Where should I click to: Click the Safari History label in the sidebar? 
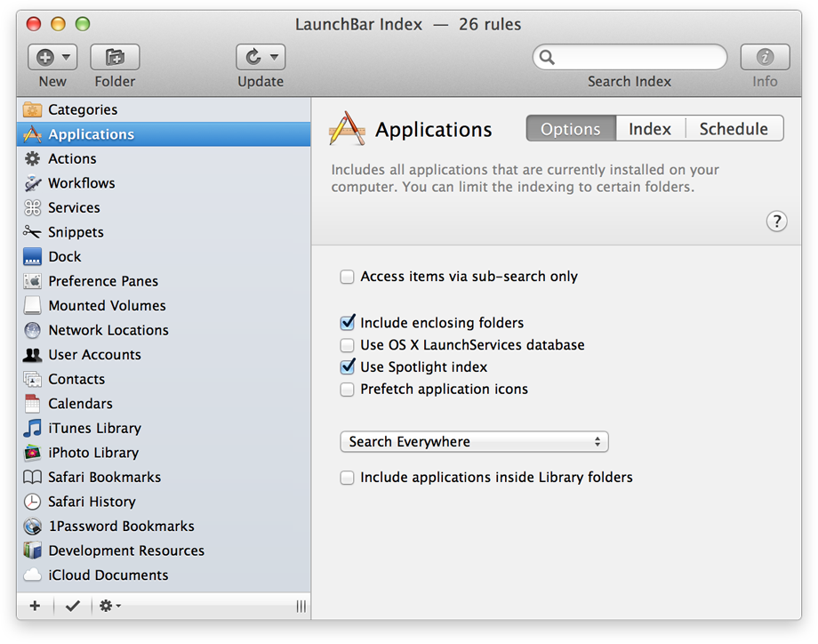click(x=92, y=502)
